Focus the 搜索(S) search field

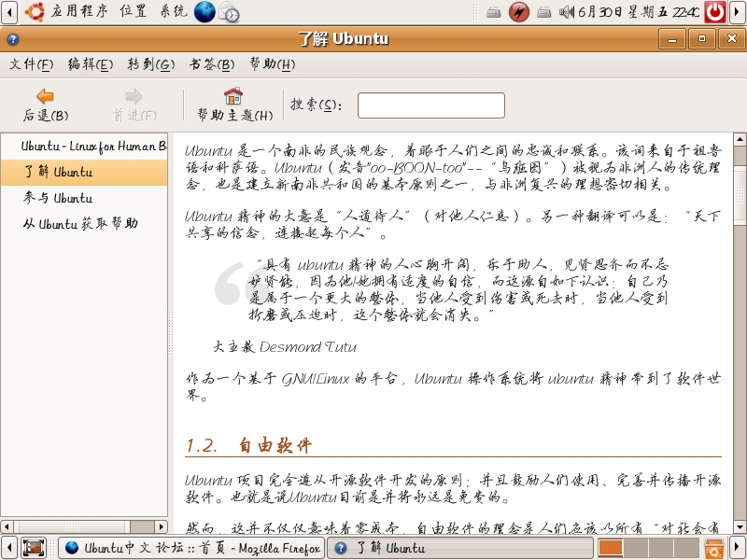pos(431,105)
